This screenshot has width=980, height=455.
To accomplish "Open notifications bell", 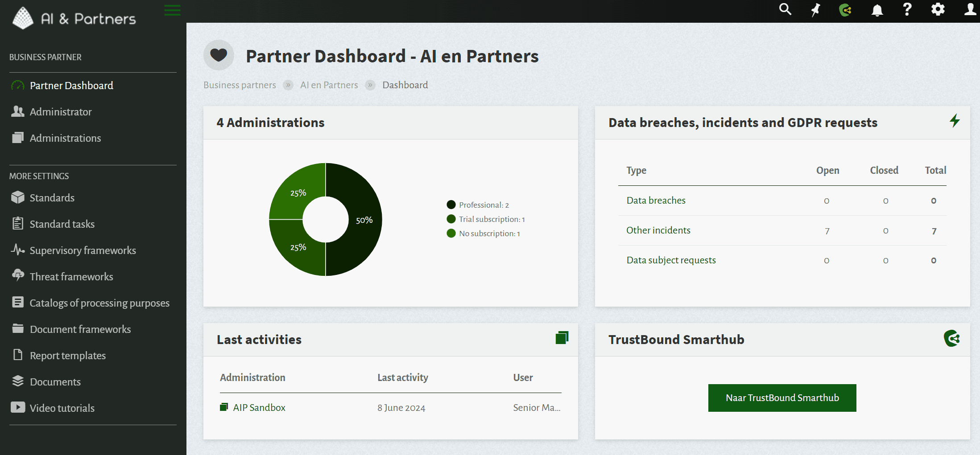I will pyautogui.click(x=877, y=9).
